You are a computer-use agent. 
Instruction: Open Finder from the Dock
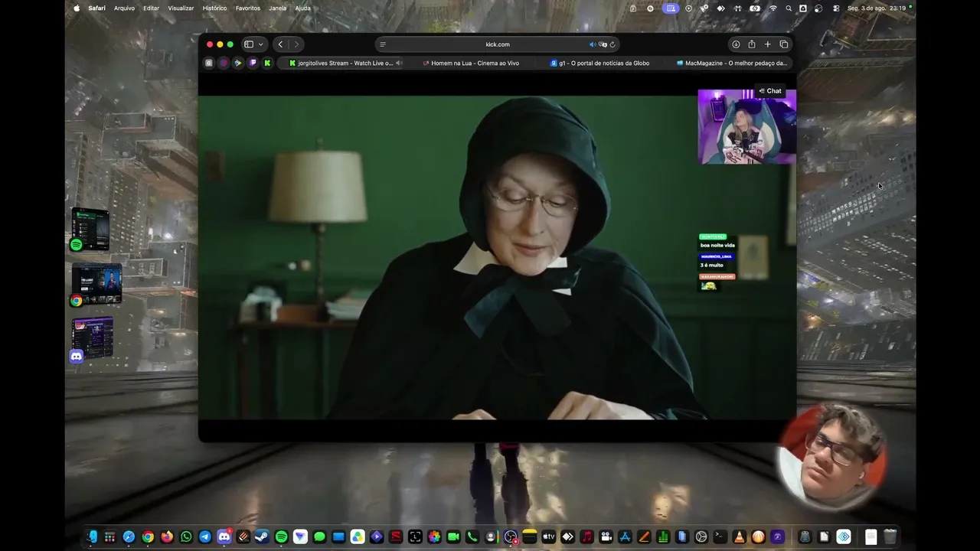[x=91, y=536]
